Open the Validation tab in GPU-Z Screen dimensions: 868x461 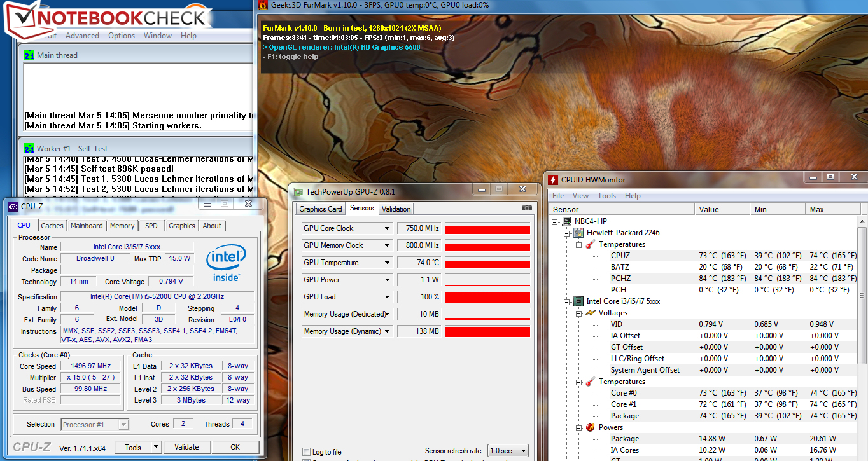[x=396, y=209]
